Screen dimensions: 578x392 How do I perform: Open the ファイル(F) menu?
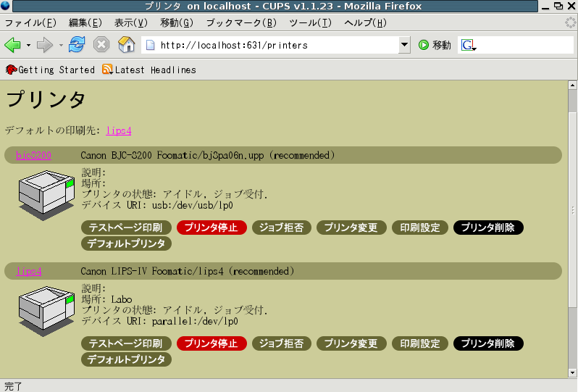pyautogui.click(x=30, y=23)
